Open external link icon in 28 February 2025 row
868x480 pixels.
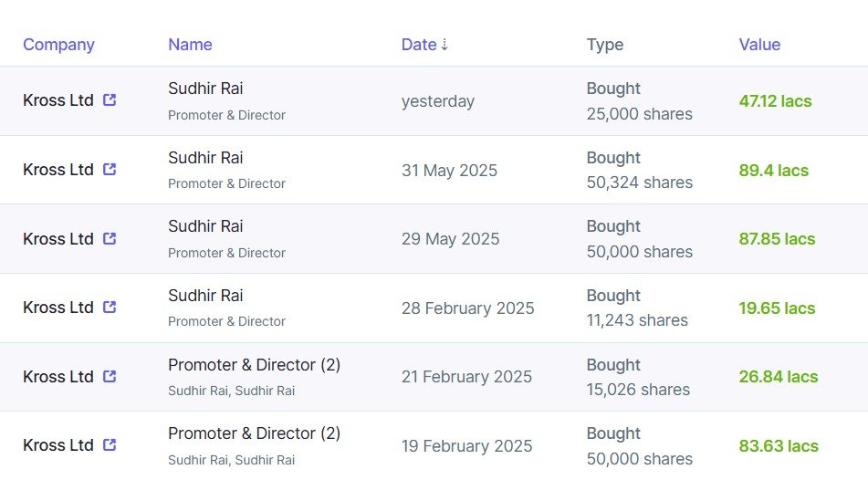(110, 307)
